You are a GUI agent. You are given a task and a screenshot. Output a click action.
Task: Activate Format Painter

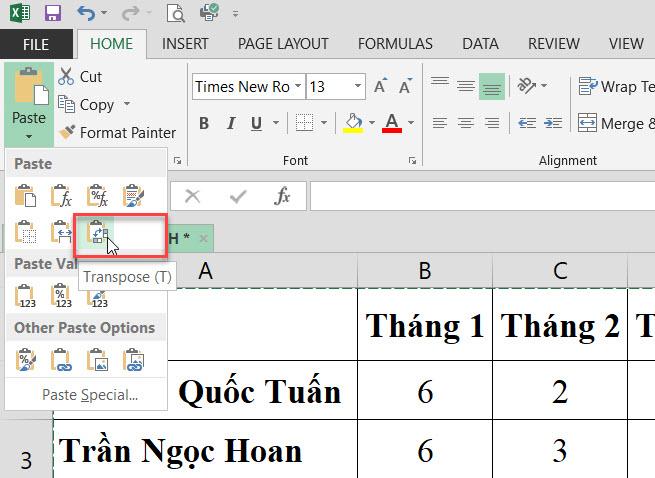(x=117, y=132)
